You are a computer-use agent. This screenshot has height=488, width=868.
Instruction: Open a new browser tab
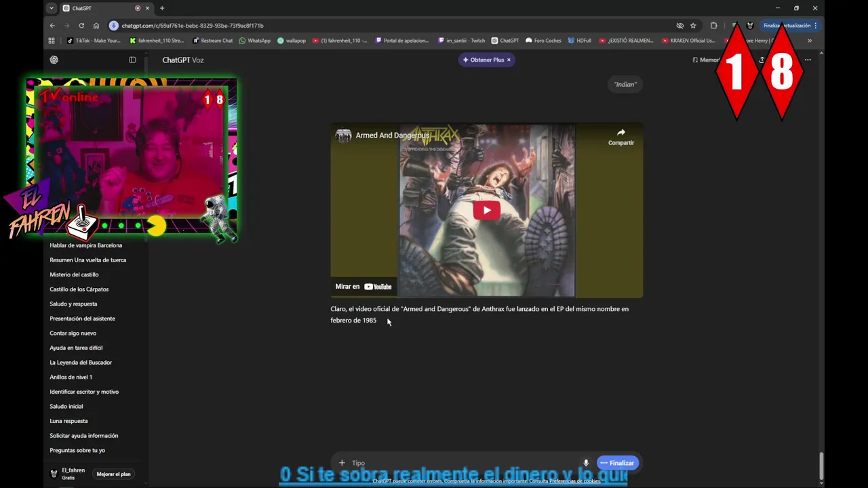pos(162,8)
